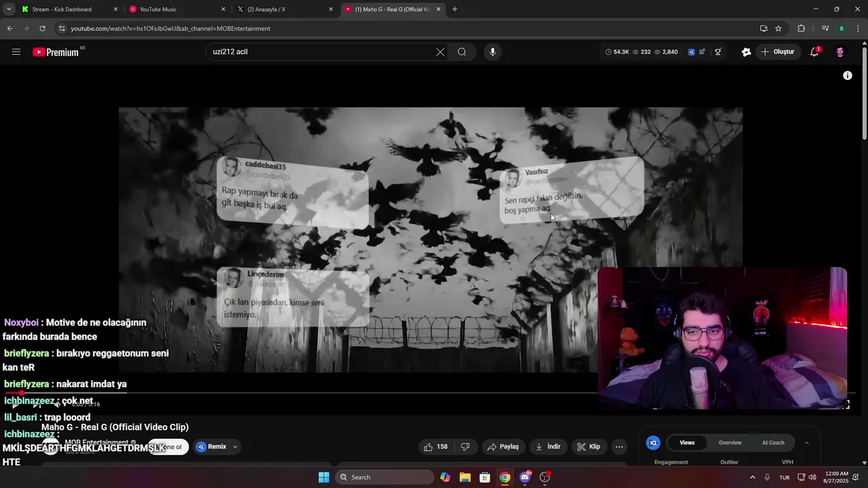Open the vidIQ list icon in header

[703, 52]
